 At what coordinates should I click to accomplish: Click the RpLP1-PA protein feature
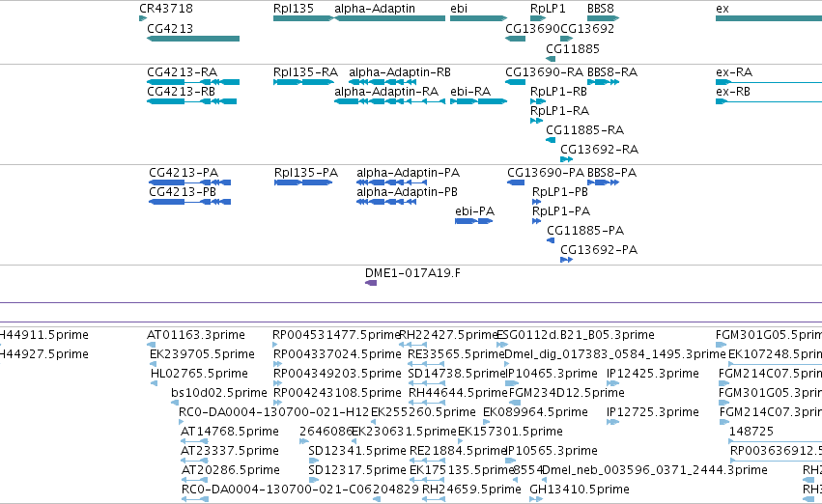[536, 222]
